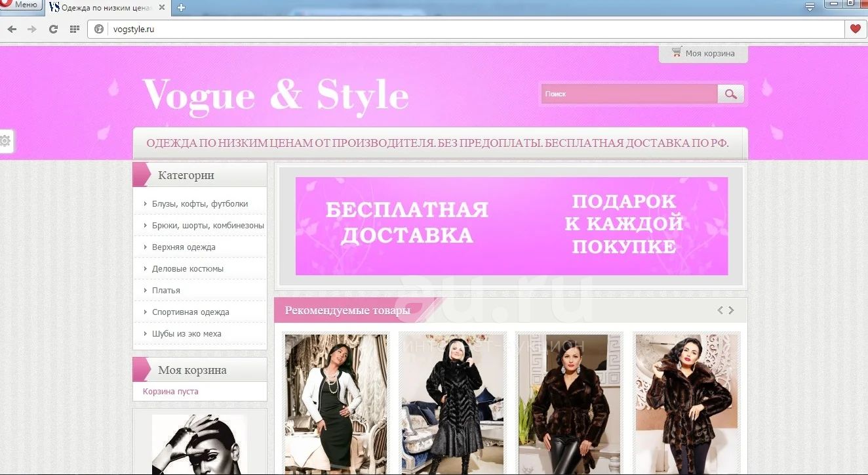
Task: Open product with white jacket and black dress
Action: 336,403
